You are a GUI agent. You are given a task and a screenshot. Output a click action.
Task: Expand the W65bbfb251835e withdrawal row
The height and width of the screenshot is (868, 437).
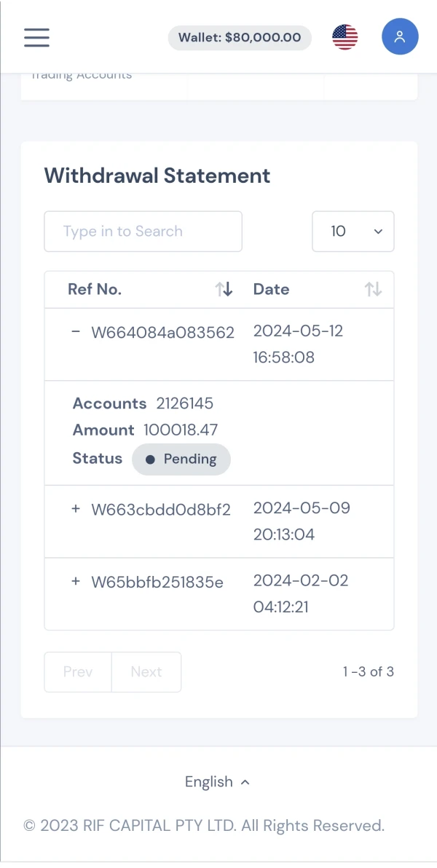[x=76, y=581]
